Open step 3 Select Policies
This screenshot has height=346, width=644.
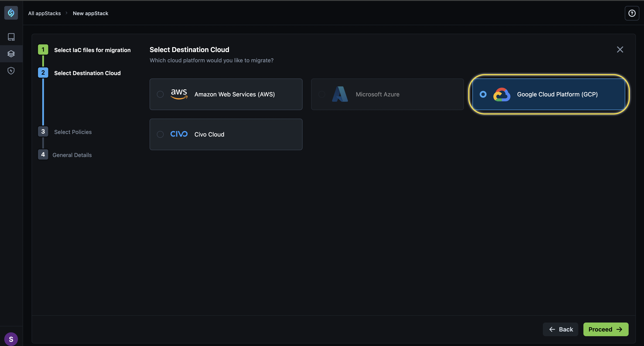coord(73,132)
